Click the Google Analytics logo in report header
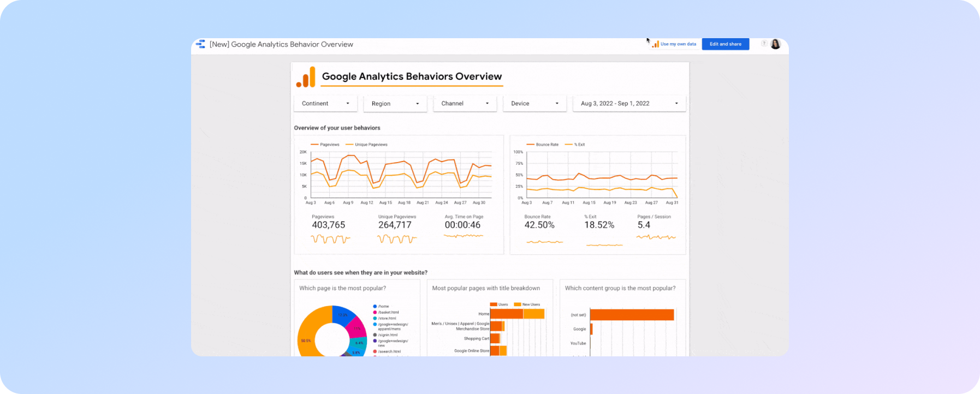Viewport: 980px width, 394px height. click(306, 77)
